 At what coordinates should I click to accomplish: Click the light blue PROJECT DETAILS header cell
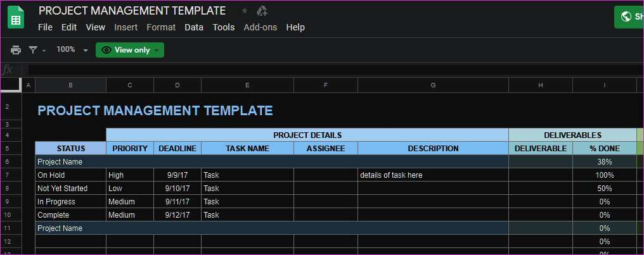(307, 135)
